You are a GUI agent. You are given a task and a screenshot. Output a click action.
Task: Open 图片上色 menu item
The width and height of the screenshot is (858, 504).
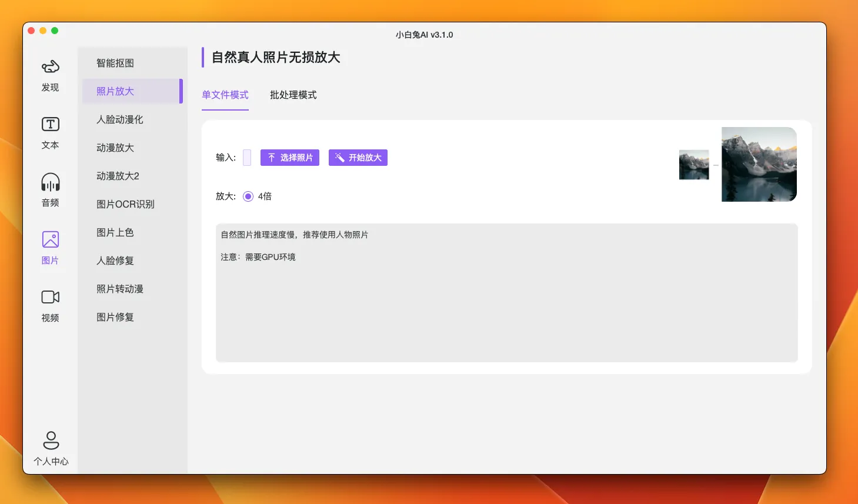tap(132, 232)
